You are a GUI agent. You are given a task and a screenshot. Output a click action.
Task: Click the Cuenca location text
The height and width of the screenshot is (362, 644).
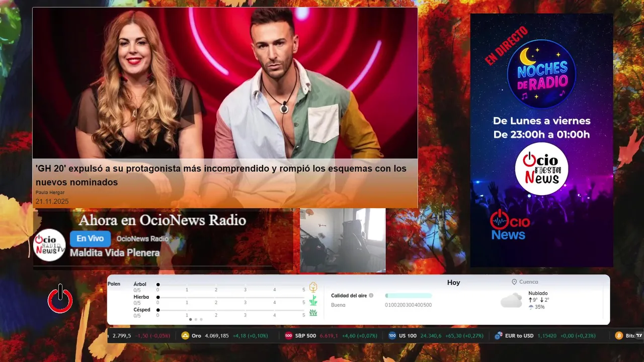click(x=529, y=282)
